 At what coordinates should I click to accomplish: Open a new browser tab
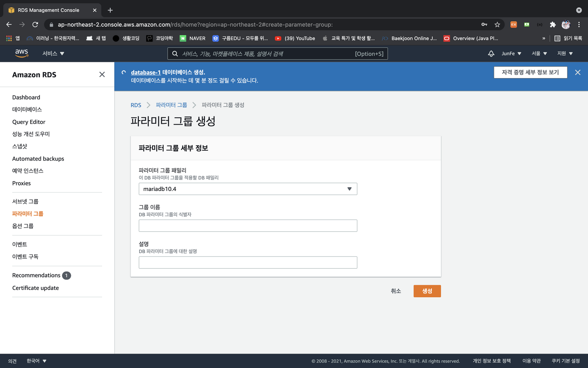tap(110, 10)
